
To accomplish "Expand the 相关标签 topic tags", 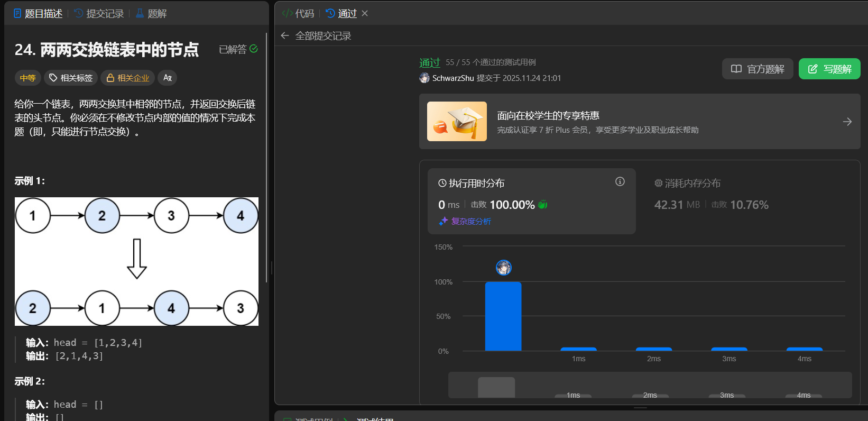I will point(71,78).
